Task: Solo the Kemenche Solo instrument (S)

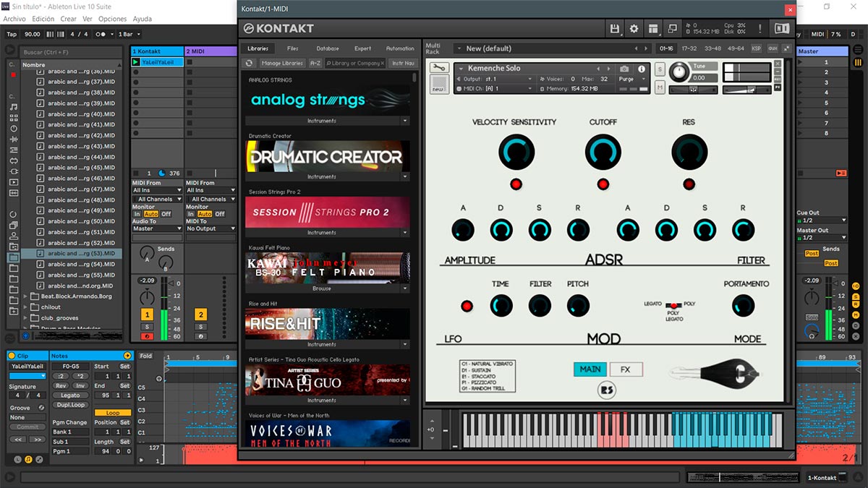Action: 660,69
